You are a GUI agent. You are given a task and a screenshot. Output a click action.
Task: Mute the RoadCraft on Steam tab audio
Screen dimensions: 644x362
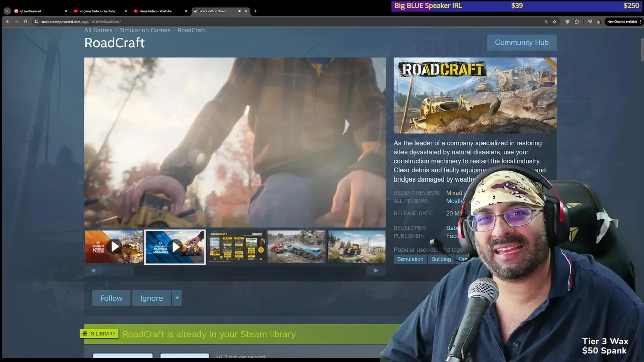tap(239, 11)
